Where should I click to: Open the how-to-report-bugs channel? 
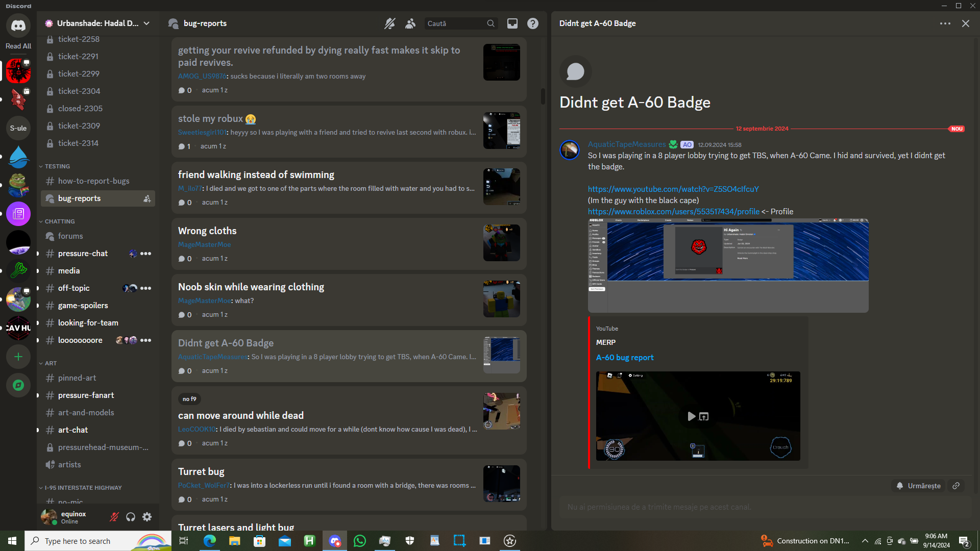tap(93, 181)
